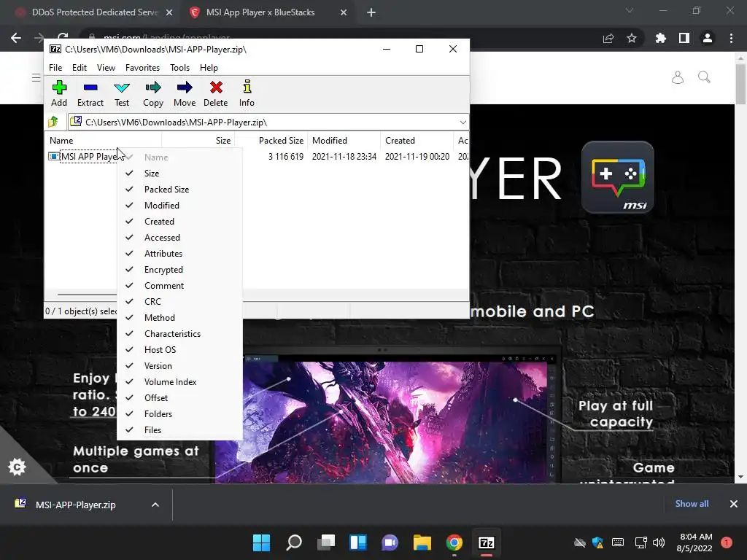This screenshot has width=747, height=560.
Task: Open the Chrome extensions puzzle icon
Action: click(x=661, y=38)
